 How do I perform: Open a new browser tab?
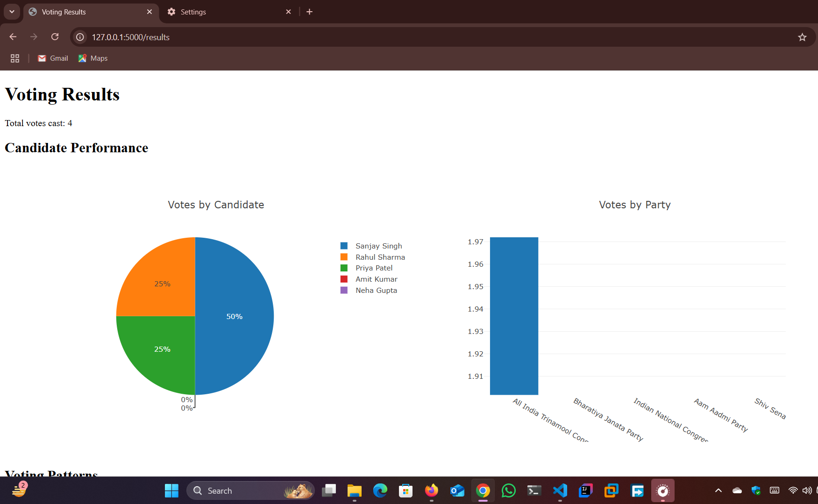click(309, 12)
